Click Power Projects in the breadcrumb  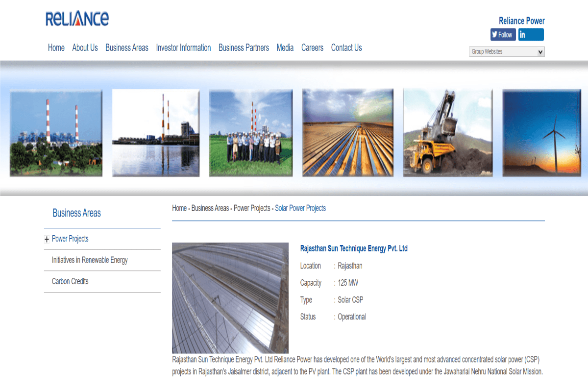tap(252, 208)
